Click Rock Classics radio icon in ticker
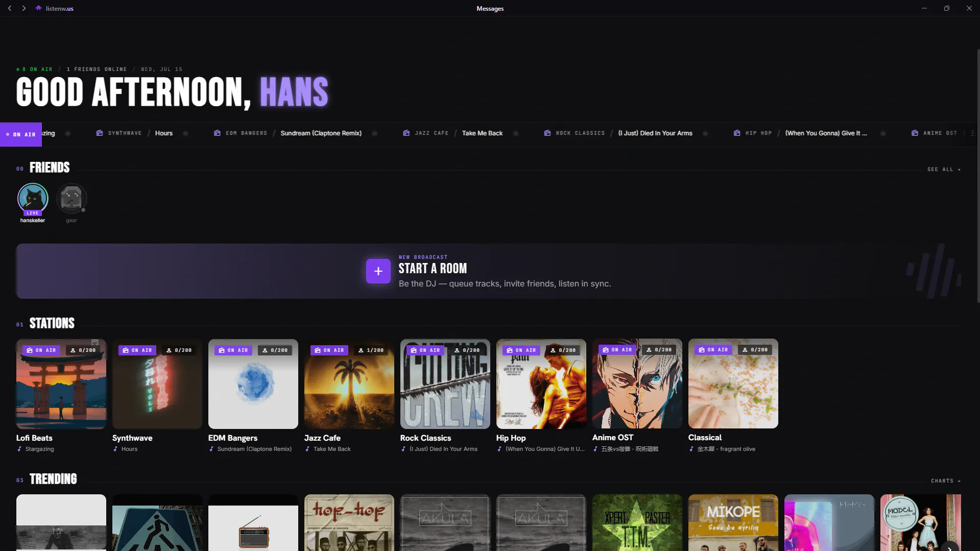This screenshot has width=980, height=551. coord(547,133)
